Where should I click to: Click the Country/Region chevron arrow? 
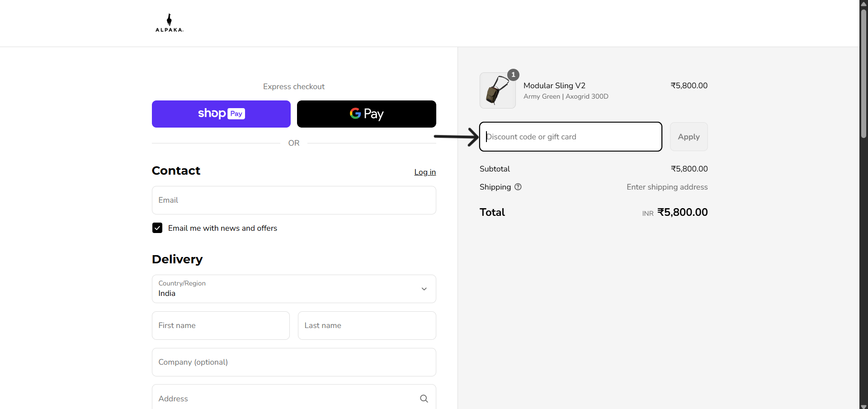point(424,289)
